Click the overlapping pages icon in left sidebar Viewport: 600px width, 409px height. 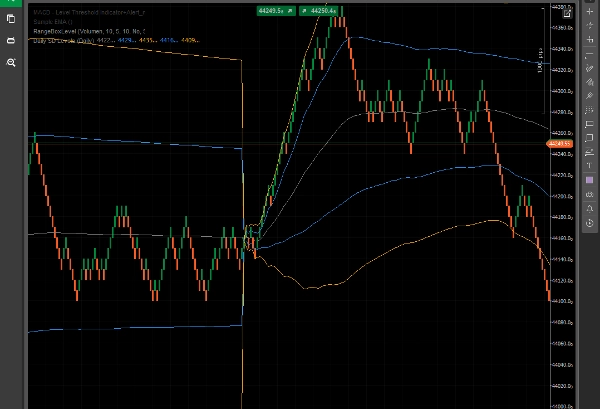coord(11,18)
